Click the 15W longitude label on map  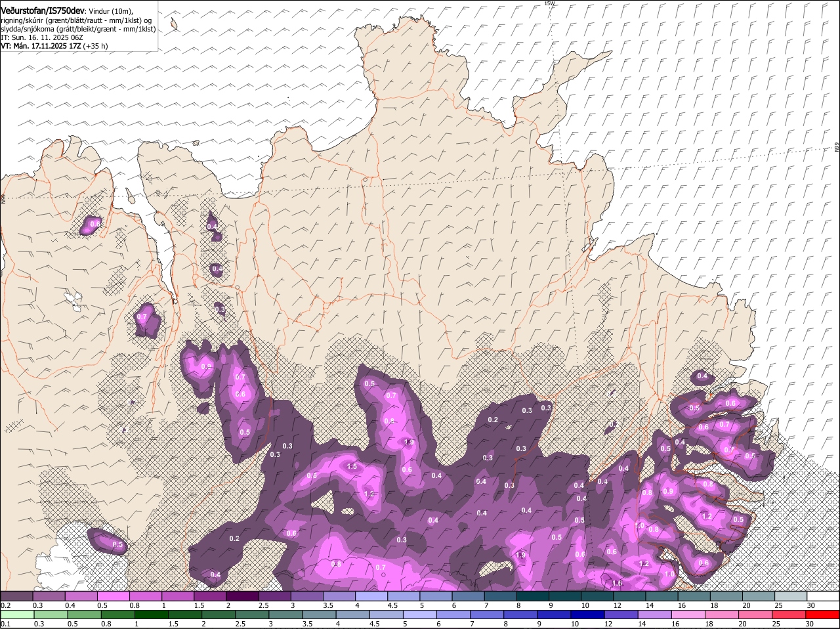click(550, 3)
